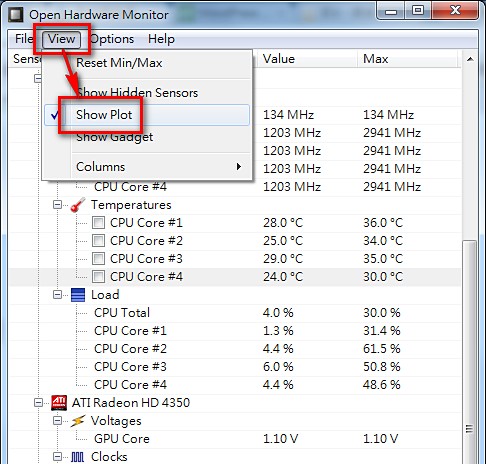Screen dimensions: 486x464
Task: Check temperature CPU Core #1 checkbox
Action: coord(99,222)
